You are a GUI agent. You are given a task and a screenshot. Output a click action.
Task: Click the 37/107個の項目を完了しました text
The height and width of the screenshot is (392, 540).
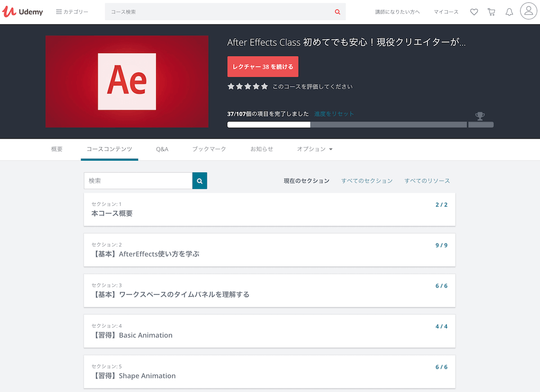click(x=268, y=114)
